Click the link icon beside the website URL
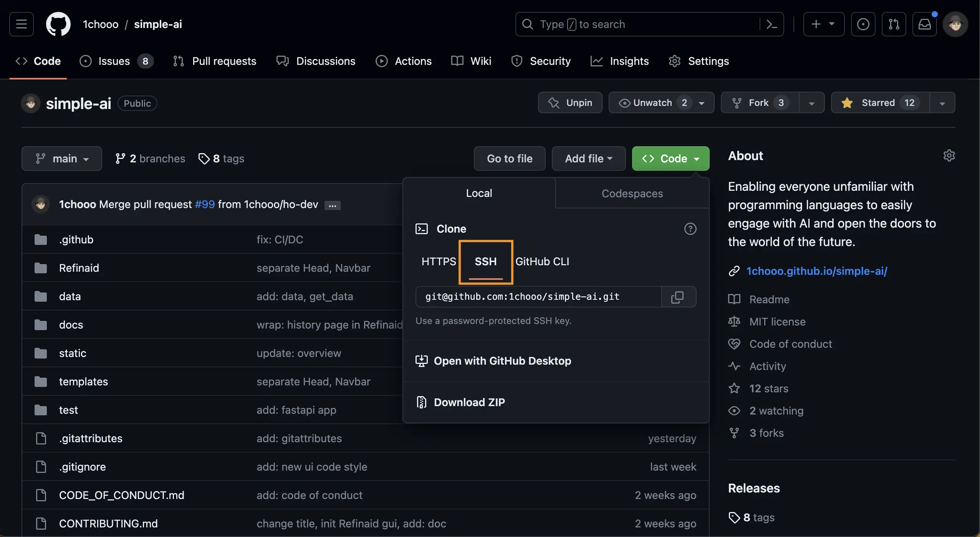The height and width of the screenshot is (537, 980). pos(734,271)
